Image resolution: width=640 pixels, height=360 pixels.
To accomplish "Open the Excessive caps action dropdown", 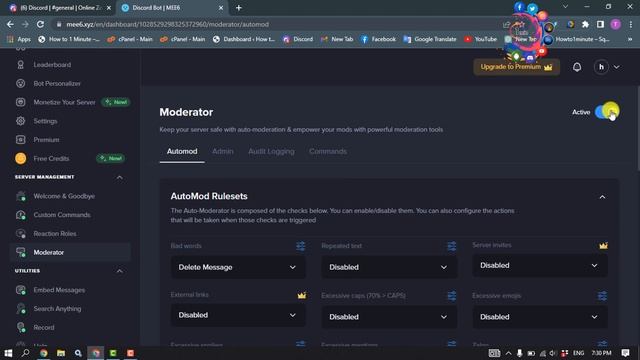I will 389,317.
